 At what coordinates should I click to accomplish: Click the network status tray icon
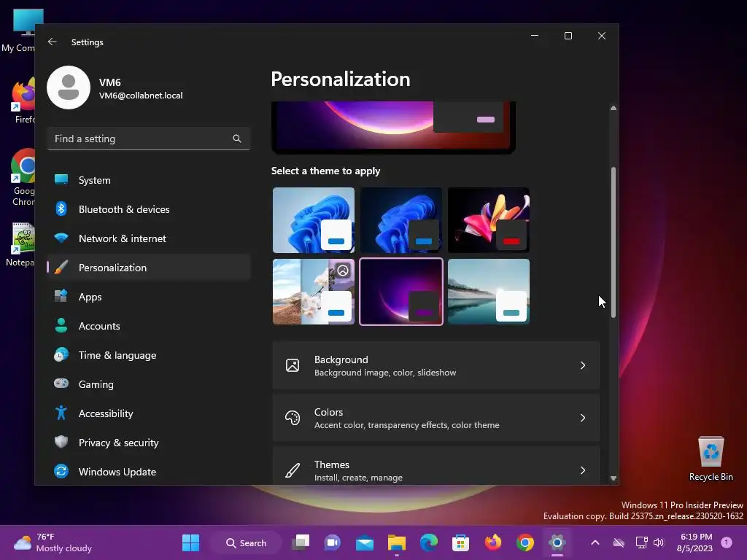(641, 542)
